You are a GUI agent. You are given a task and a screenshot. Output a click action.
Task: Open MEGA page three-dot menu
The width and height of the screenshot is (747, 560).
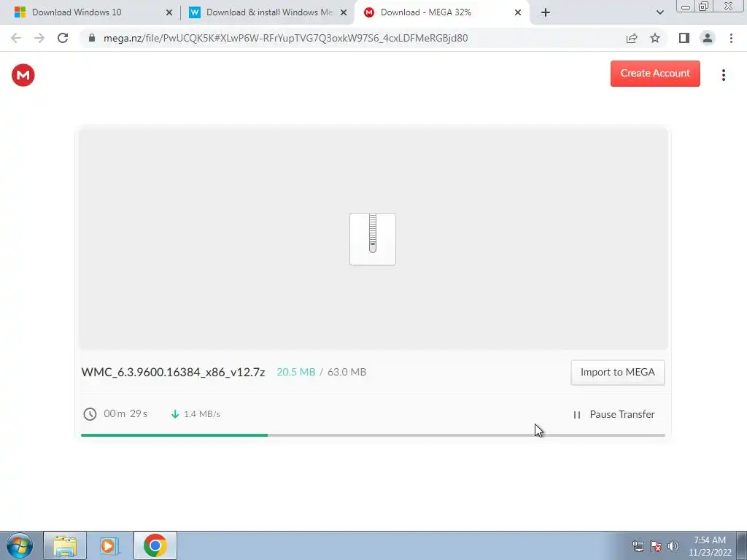point(723,75)
